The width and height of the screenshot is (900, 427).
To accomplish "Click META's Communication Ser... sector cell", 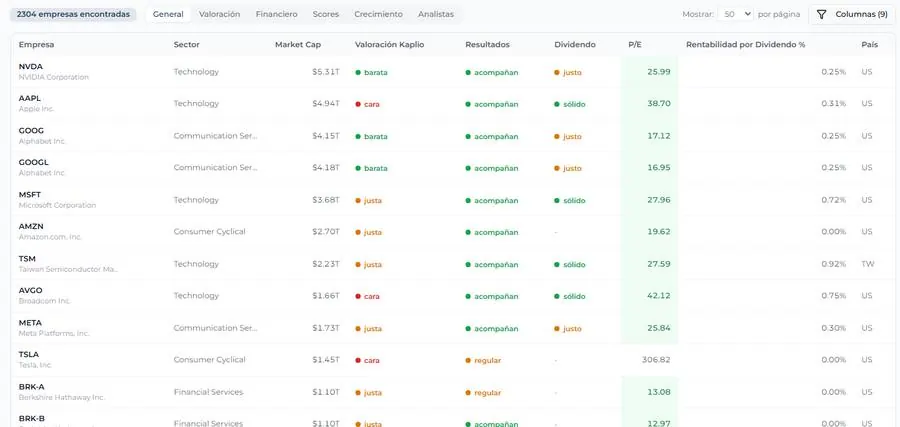I will (216, 328).
